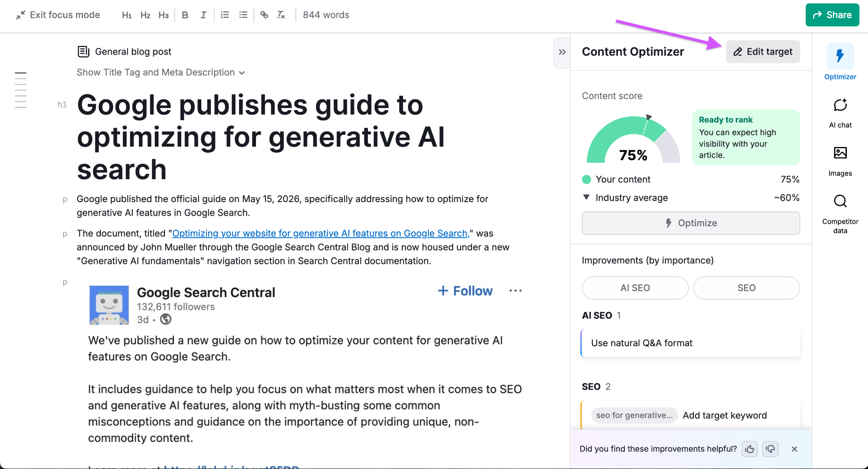Viewport: 868px width, 469px height.
Task: Click the AI SEO 1 section heading
Action: 601,315
